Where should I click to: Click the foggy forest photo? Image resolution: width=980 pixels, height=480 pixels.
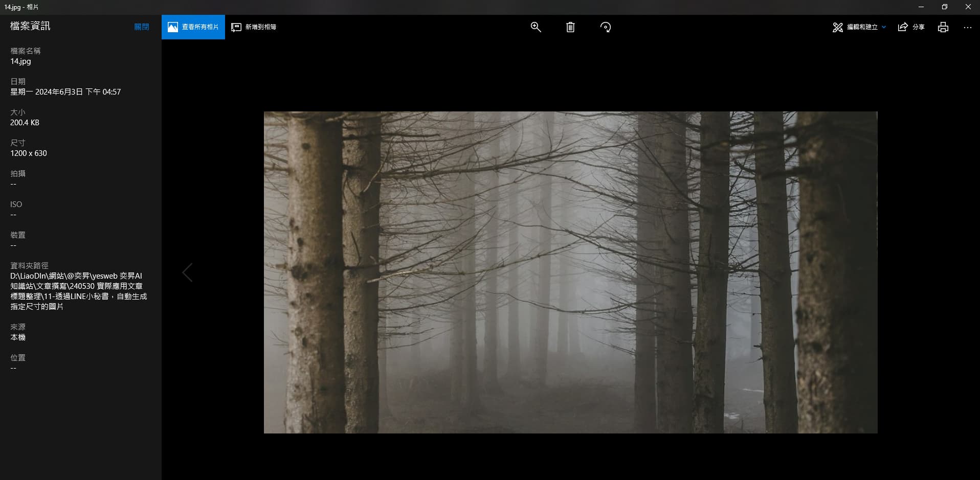[570, 272]
